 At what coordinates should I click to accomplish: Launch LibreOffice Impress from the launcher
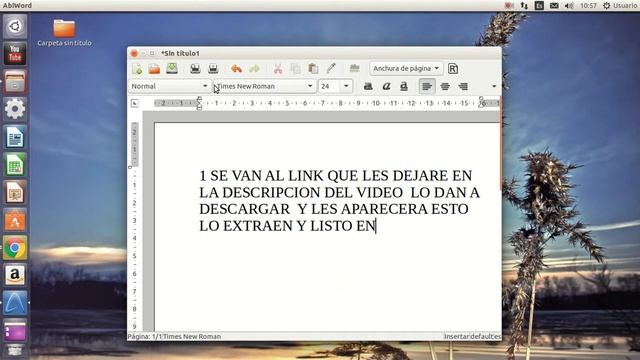pos(15,193)
